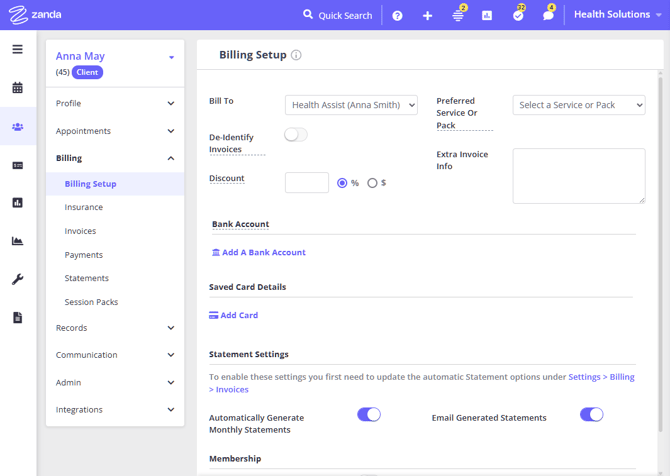The height and width of the screenshot is (476, 670).
Task: Disable Email Generated Statements toggle
Action: tap(591, 414)
